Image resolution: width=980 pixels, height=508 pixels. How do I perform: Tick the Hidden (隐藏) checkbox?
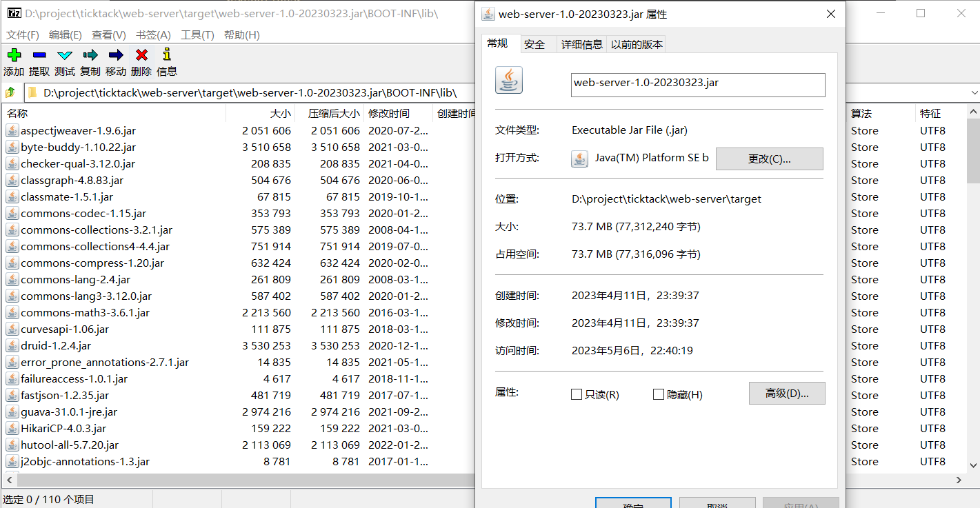pos(659,394)
